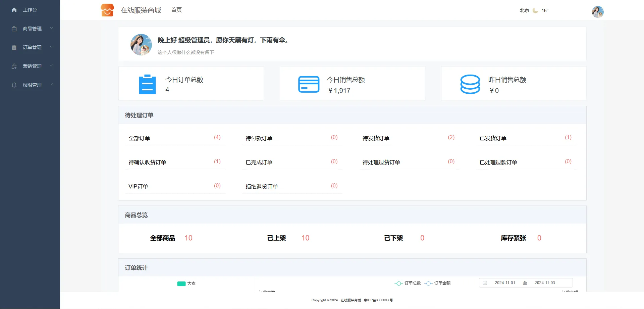
Task: Open the user avatar in top bar
Action: coord(598,12)
